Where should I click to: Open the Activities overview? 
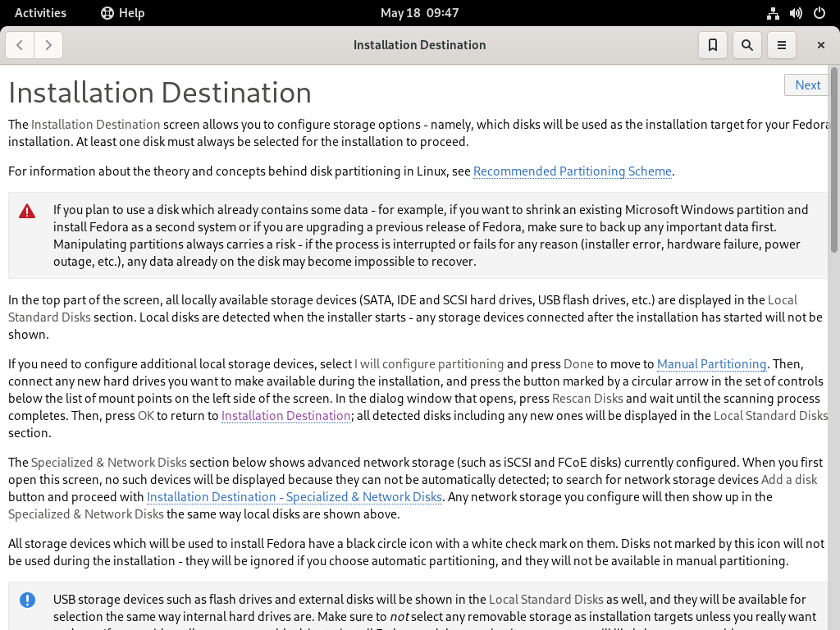[40, 13]
